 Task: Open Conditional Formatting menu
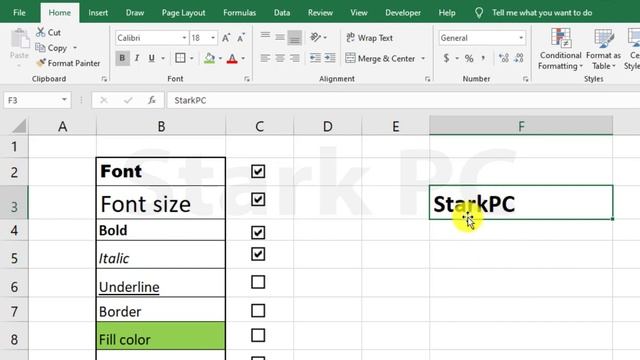(x=560, y=49)
